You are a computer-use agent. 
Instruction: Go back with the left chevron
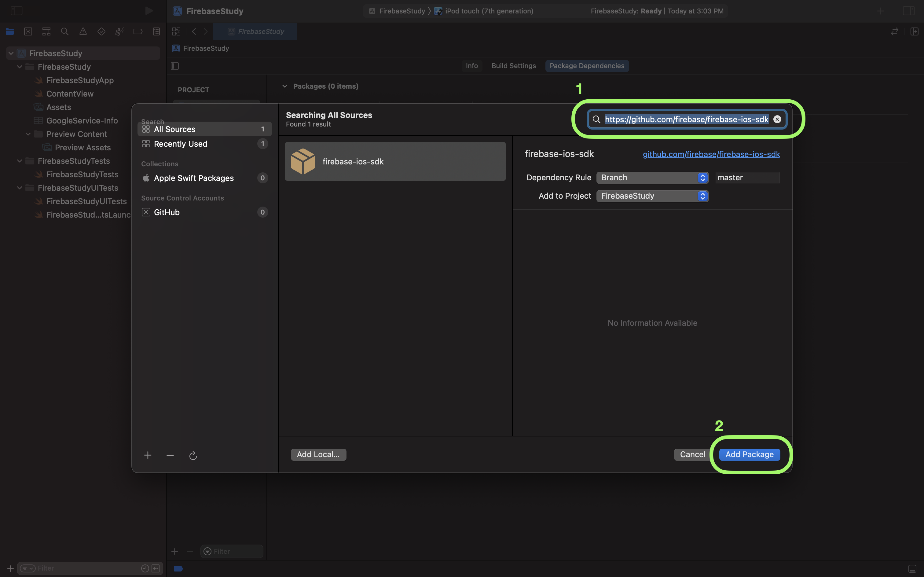click(x=194, y=32)
